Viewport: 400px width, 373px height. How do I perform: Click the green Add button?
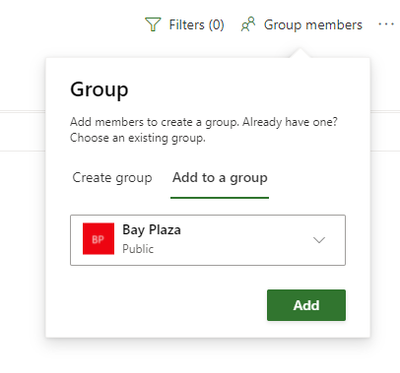[306, 305]
